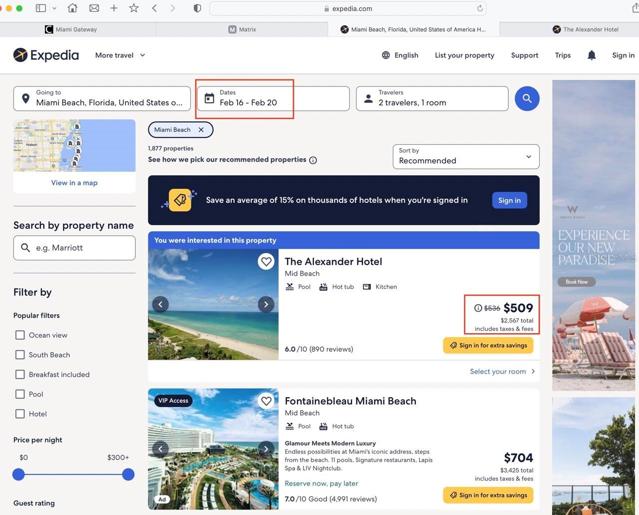The height and width of the screenshot is (515, 639).
Task: Open the Sort by Recommended dropdown
Action: (466, 156)
